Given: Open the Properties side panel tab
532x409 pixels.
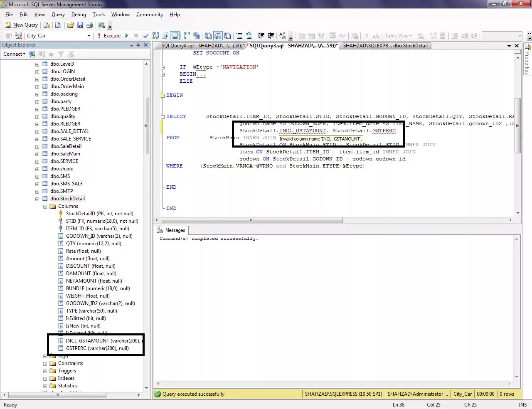Looking at the screenshot, I should pyautogui.click(x=527, y=59).
